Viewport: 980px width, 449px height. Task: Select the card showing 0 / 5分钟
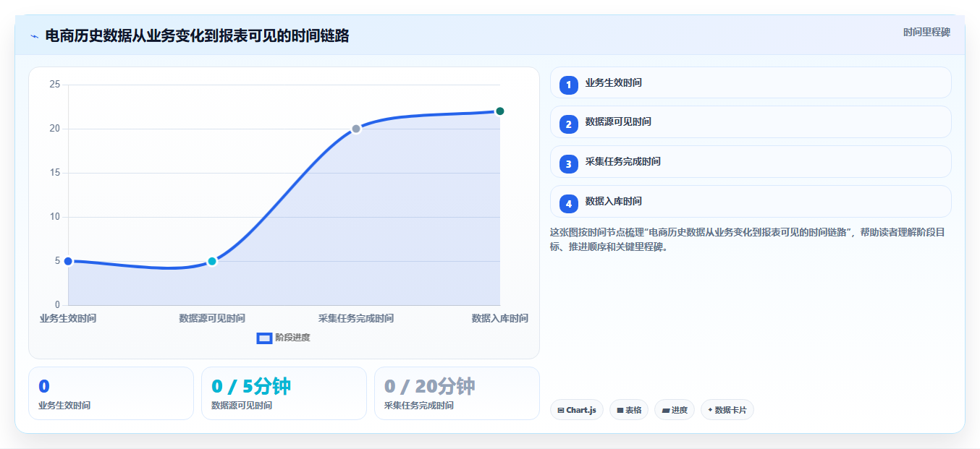click(284, 393)
